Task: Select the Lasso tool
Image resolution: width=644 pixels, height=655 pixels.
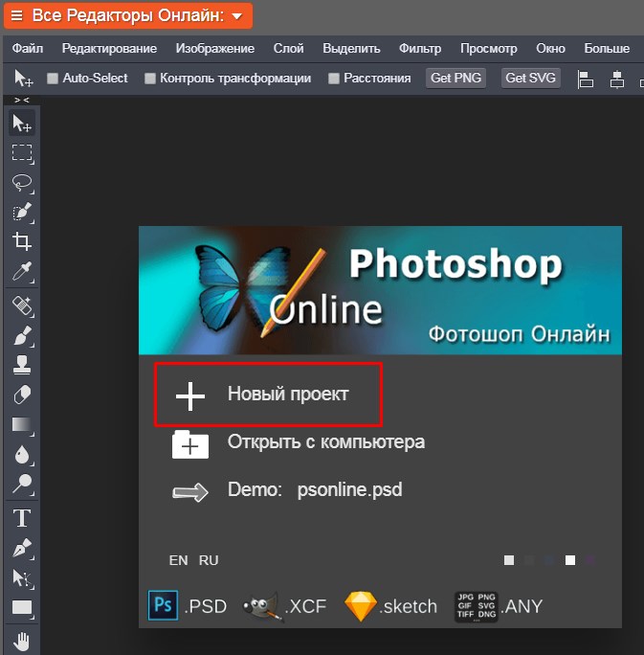Action: (22, 183)
